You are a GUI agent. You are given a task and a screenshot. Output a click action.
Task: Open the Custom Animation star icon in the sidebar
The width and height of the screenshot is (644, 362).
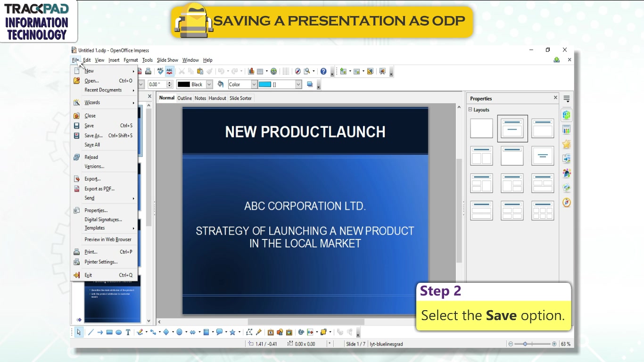[x=567, y=144]
